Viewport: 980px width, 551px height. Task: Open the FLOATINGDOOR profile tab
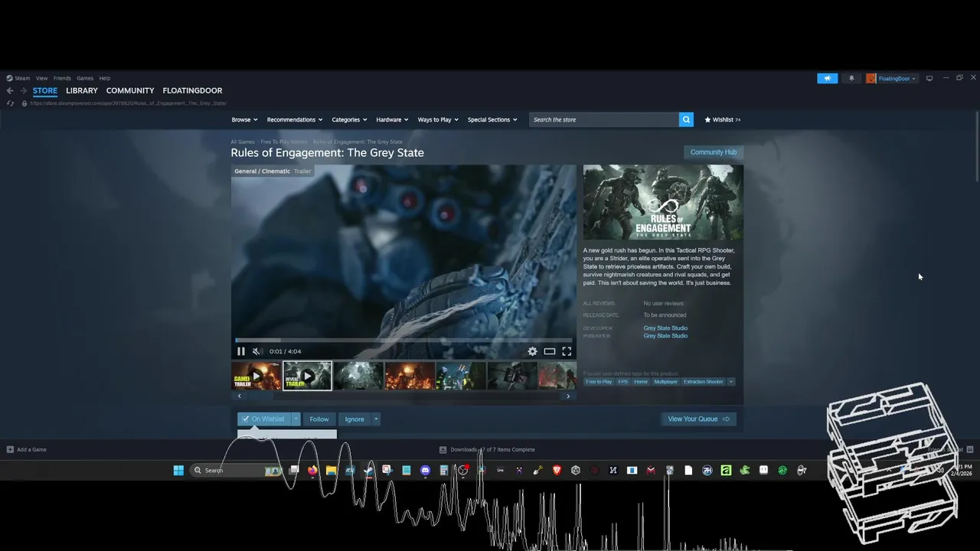(x=192, y=90)
